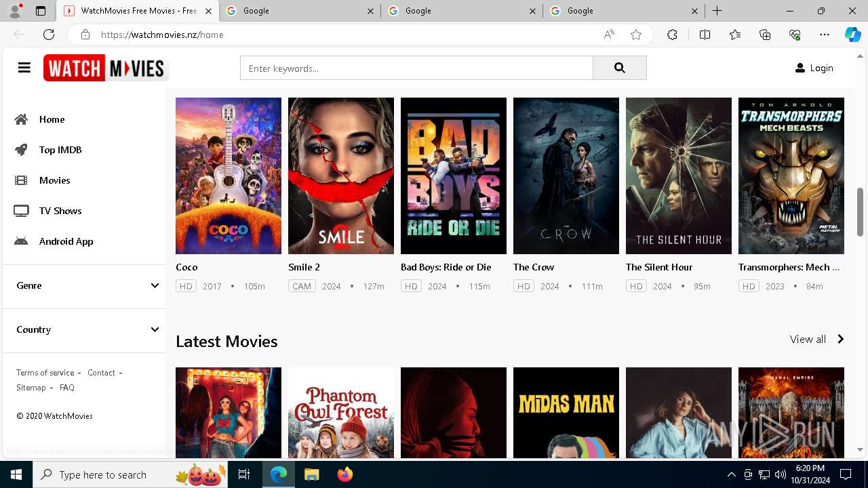Open Settings and more menu
Screen dimensions: 868x488
pos(825,35)
